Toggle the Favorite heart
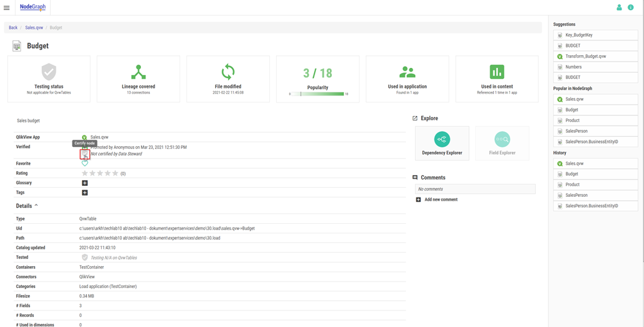644x327 pixels. [x=85, y=163]
